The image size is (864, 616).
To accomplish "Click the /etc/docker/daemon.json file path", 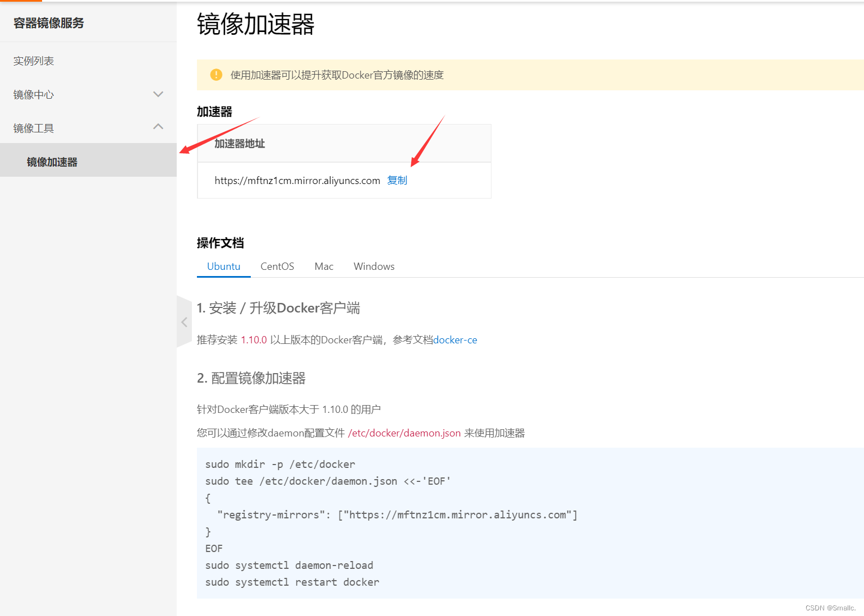I will coord(404,433).
